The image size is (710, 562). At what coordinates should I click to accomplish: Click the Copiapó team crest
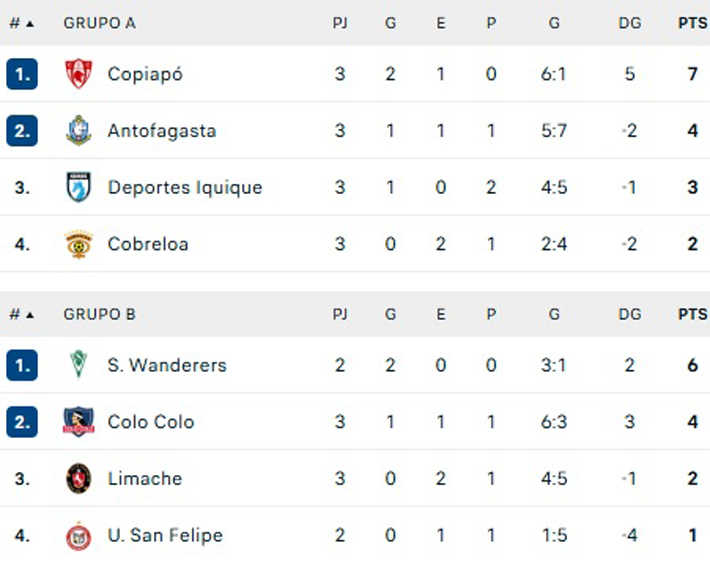pyautogui.click(x=79, y=73)
